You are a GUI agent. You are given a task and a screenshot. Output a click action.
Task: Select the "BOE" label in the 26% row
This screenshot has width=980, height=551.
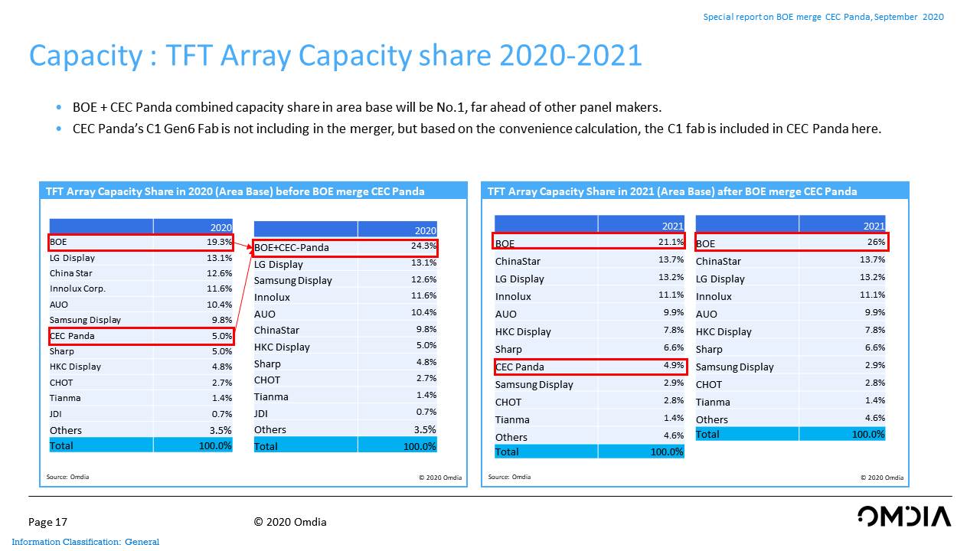click(x=705, y=244)
